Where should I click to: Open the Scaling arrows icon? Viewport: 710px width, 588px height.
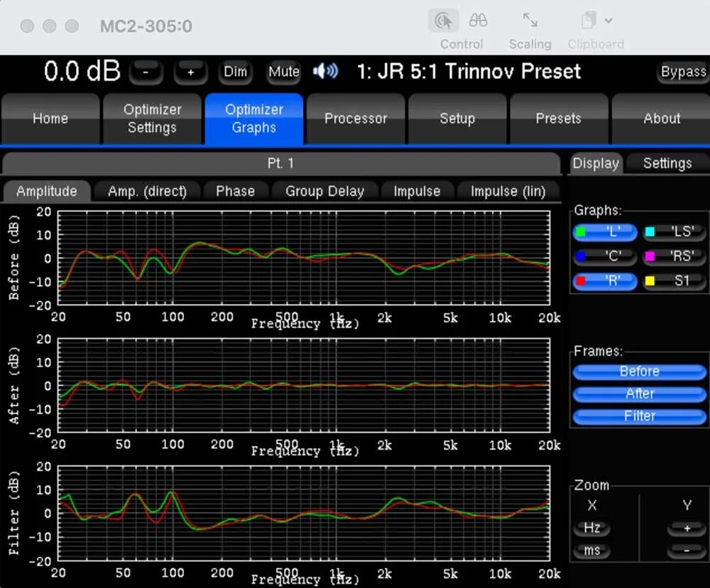(x=530, y=20)
